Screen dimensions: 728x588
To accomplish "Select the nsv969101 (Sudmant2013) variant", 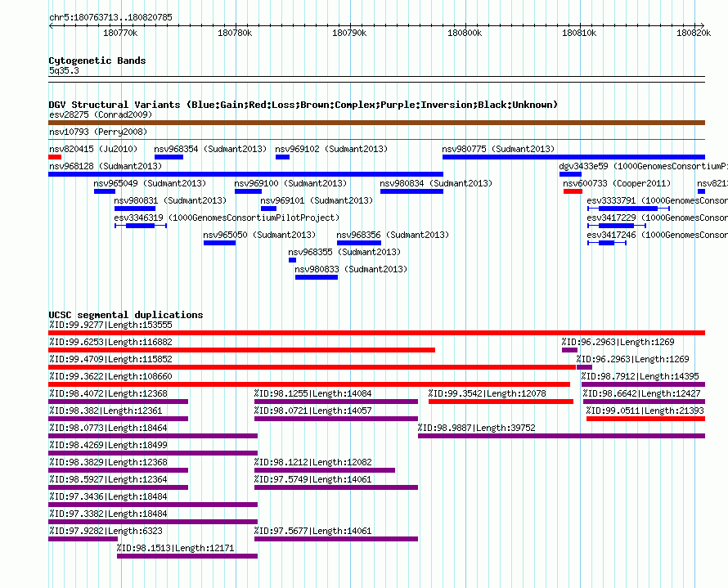I will tap(317, 200).
